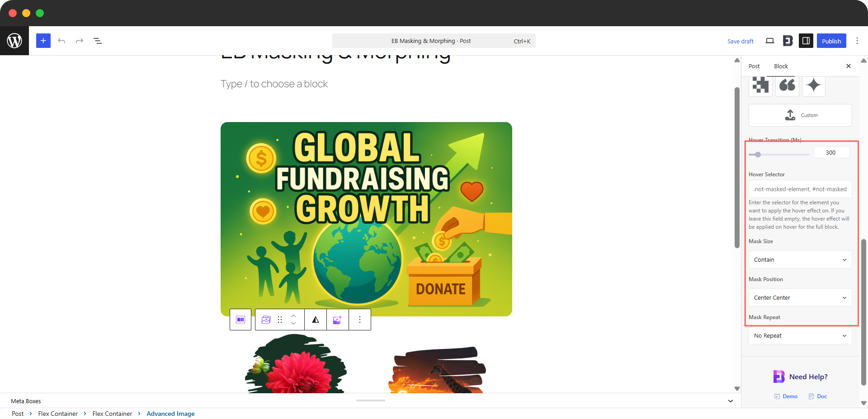Select Advanced Image breadcrumb
Viewport: 868px width, 419px height.
tap(170, 414)
